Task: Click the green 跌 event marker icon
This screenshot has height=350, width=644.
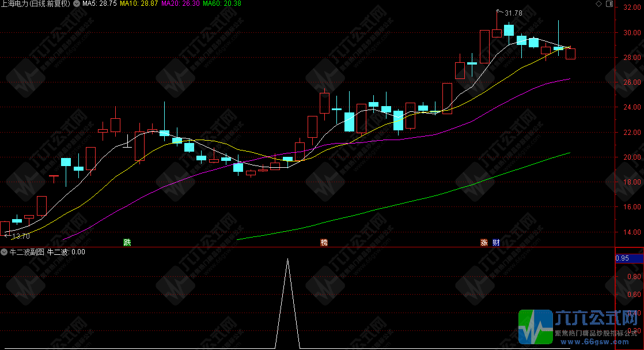Action: (127, 243)
